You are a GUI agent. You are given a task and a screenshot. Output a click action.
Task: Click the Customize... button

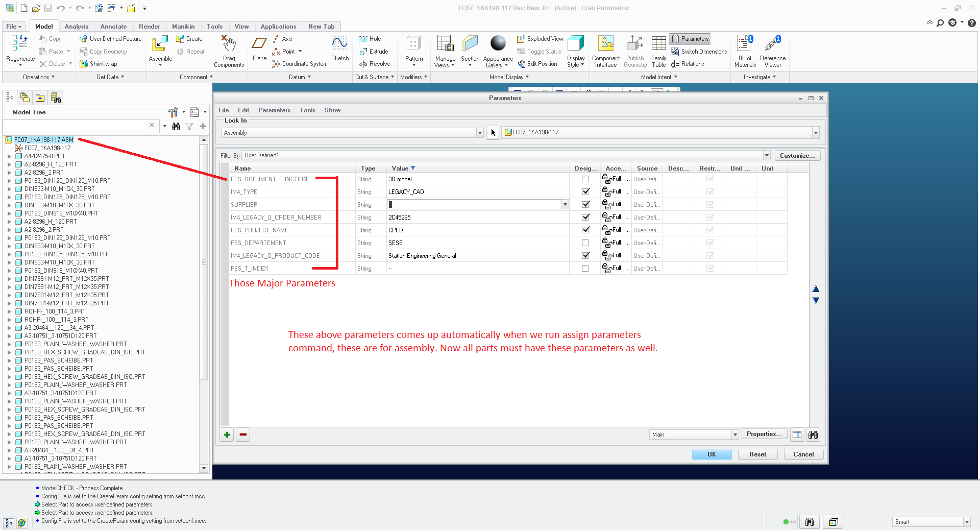click(797, 156)
